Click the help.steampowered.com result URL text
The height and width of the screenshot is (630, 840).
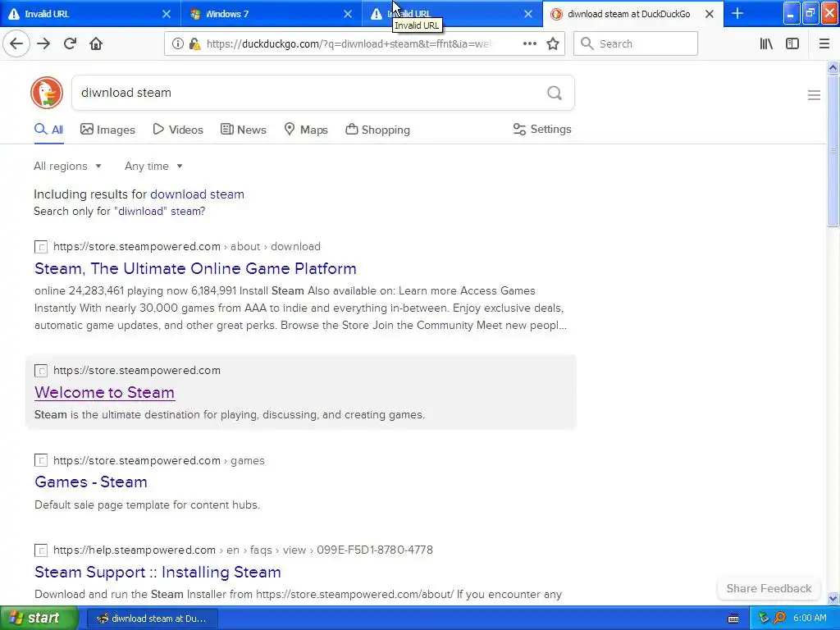pyautogui.click(x=243, y=550)
